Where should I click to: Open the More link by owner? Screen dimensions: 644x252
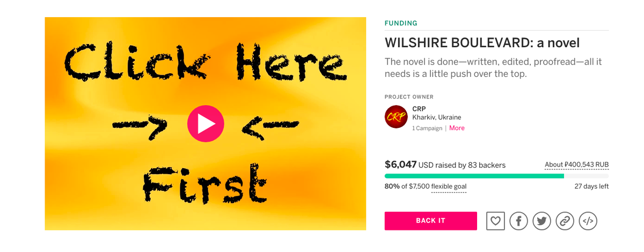pyautogui.click(x=457, y=128)
